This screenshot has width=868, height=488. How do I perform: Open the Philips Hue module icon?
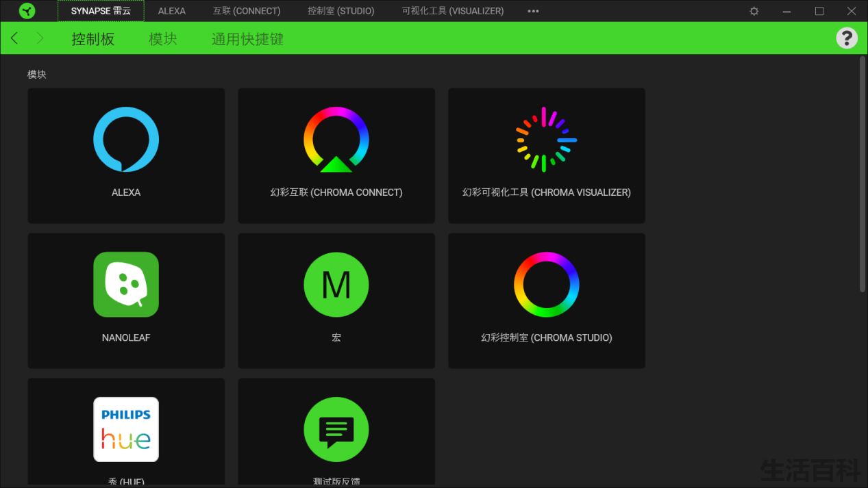point(126,430)
